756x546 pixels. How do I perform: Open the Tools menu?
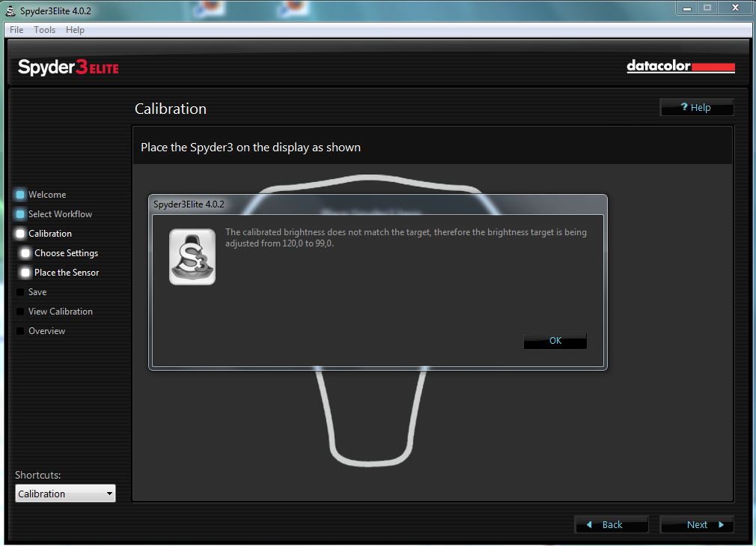pyautogui.click(x=44, y=30)
